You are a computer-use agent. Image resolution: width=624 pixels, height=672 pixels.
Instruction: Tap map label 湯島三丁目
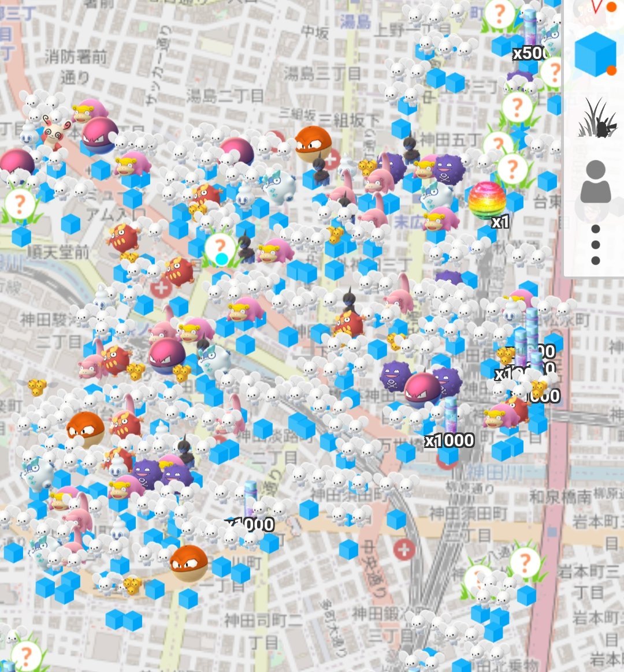pyautogui.click(x=322, y=74)
